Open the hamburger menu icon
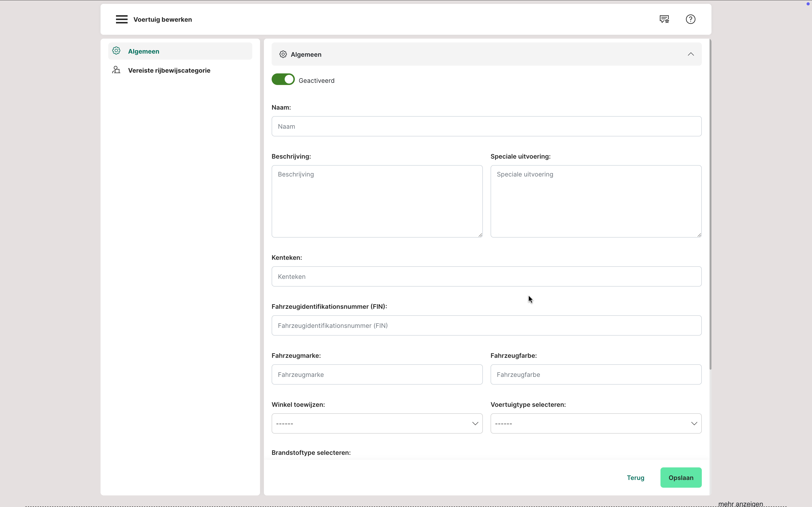This screenshot has width=812, height=507. 122,20
